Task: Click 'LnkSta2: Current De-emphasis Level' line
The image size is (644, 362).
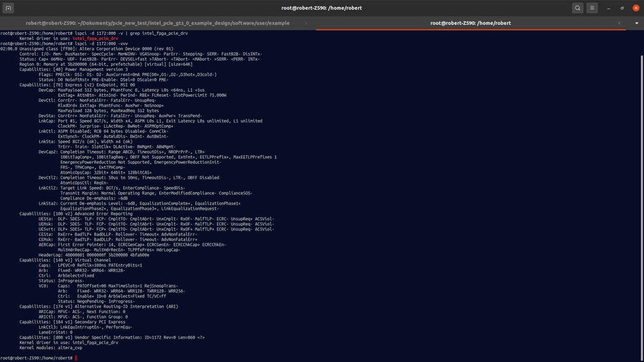Action: click(140, 203)
